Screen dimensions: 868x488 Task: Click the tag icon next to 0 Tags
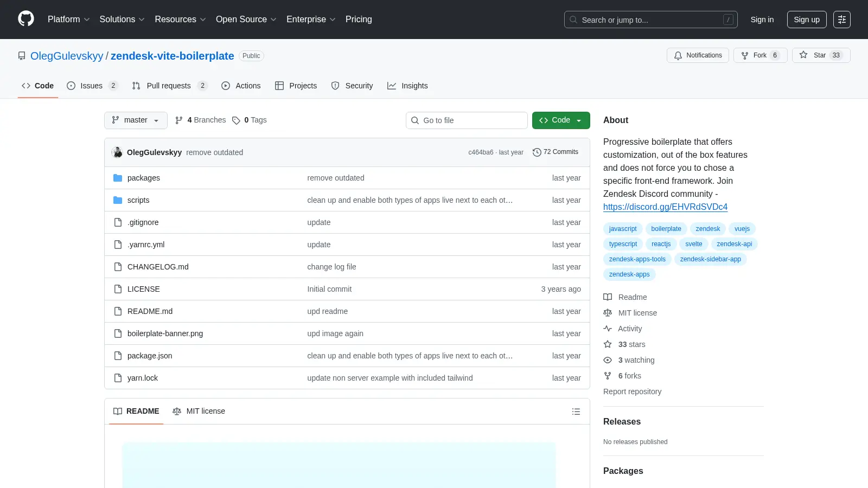click(236, 120)
